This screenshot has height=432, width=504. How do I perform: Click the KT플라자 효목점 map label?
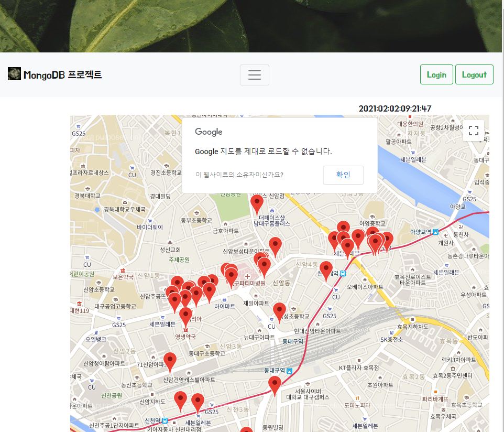[359, 368]
